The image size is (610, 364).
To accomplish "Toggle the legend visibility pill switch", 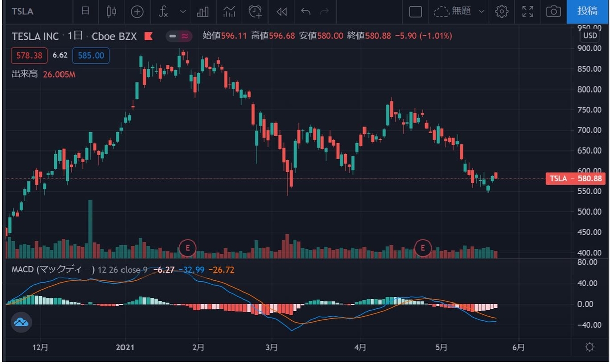I will coord(178,36).
